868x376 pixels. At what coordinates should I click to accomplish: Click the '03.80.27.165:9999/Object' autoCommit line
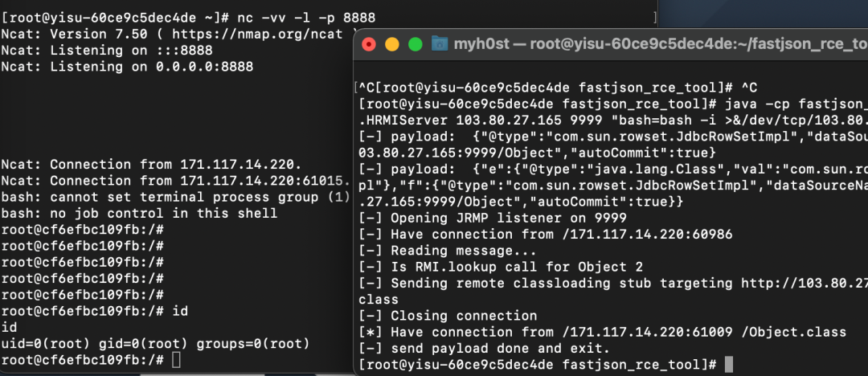(x=537, y=153)
